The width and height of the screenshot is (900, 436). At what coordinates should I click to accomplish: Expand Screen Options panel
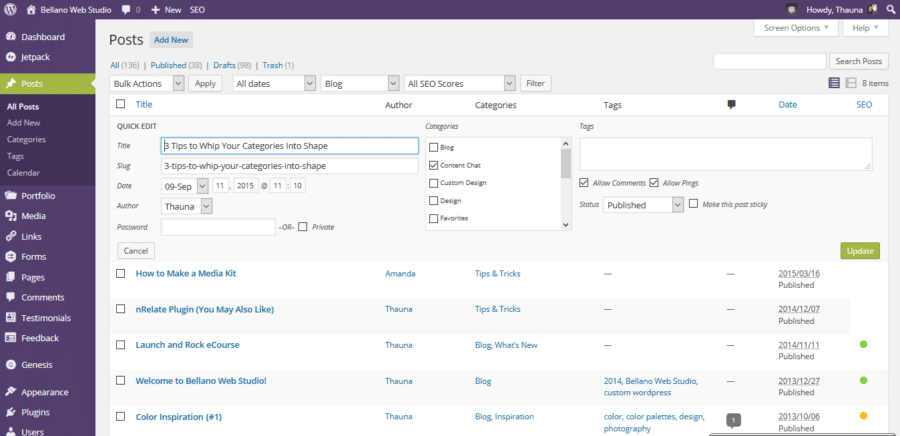796,28
